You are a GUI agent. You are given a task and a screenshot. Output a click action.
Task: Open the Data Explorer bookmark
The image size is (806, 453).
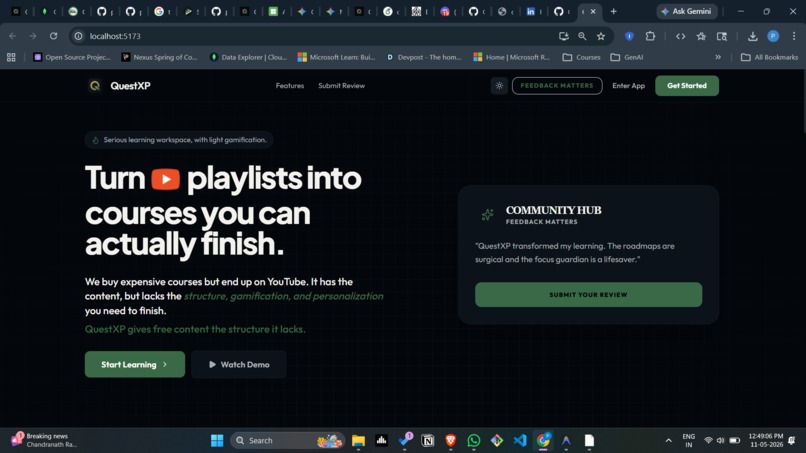[248, 57]
